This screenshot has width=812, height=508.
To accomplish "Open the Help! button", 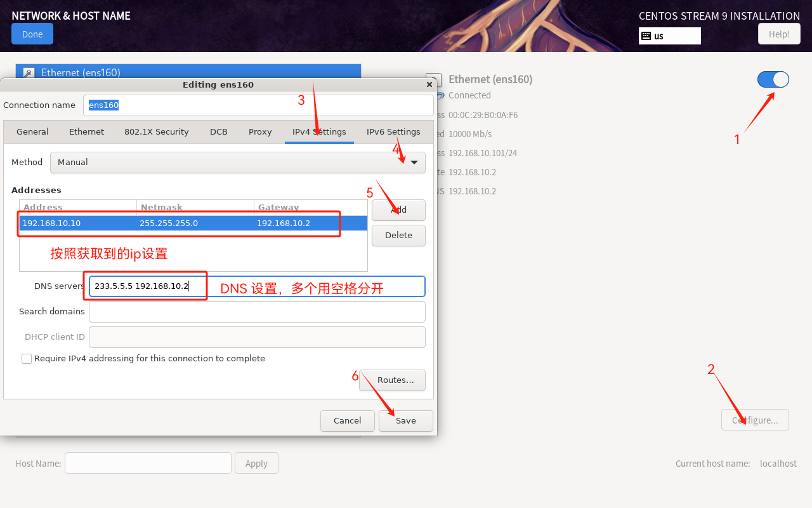I will pos(779,34).
